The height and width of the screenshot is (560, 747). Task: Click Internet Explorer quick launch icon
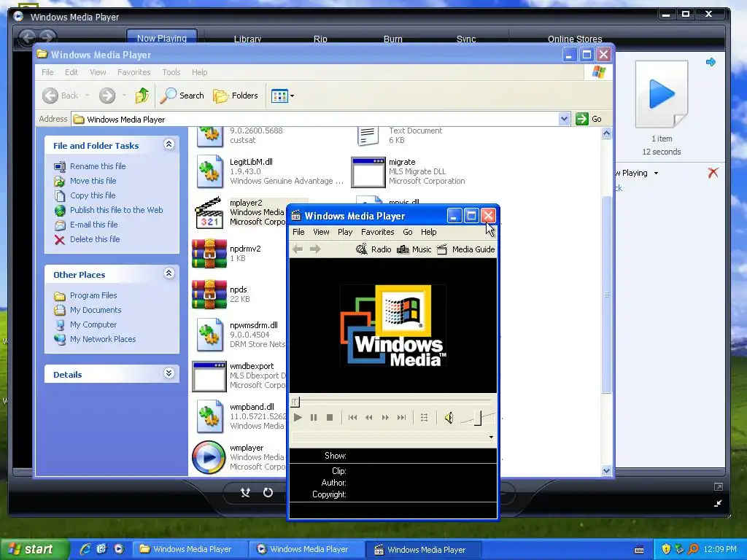(x=85, y=549)
